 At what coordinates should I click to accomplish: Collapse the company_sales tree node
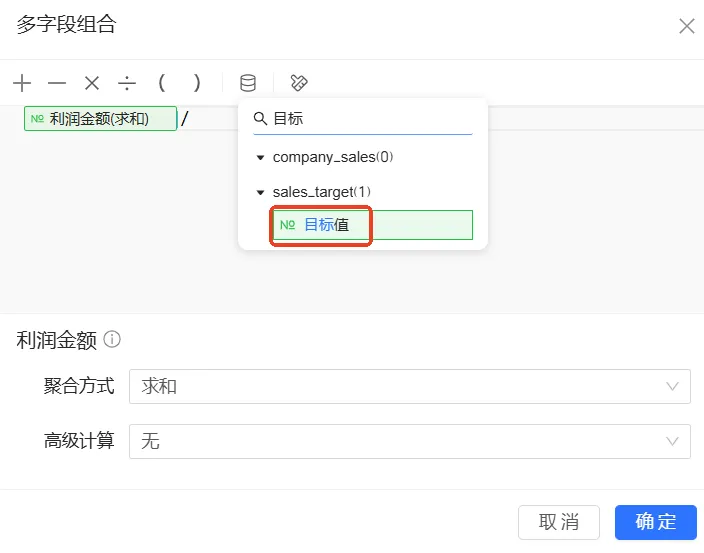[261, 158]
